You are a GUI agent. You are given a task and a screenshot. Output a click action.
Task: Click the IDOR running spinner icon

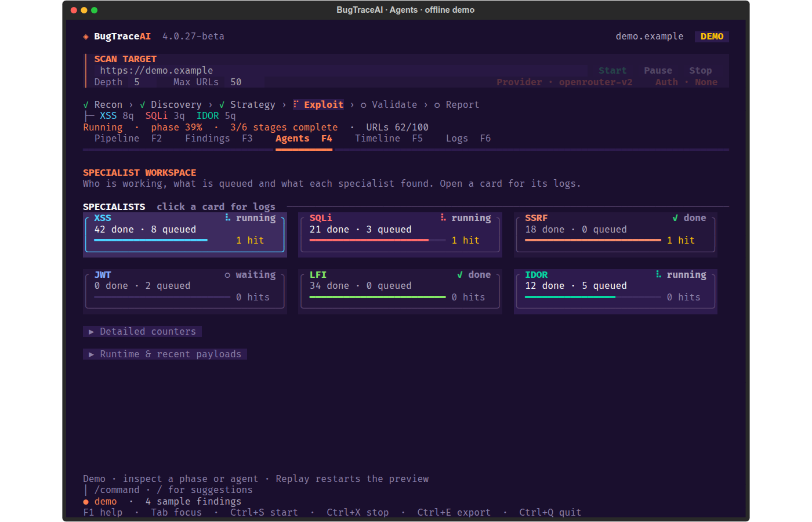click(658, 274)
